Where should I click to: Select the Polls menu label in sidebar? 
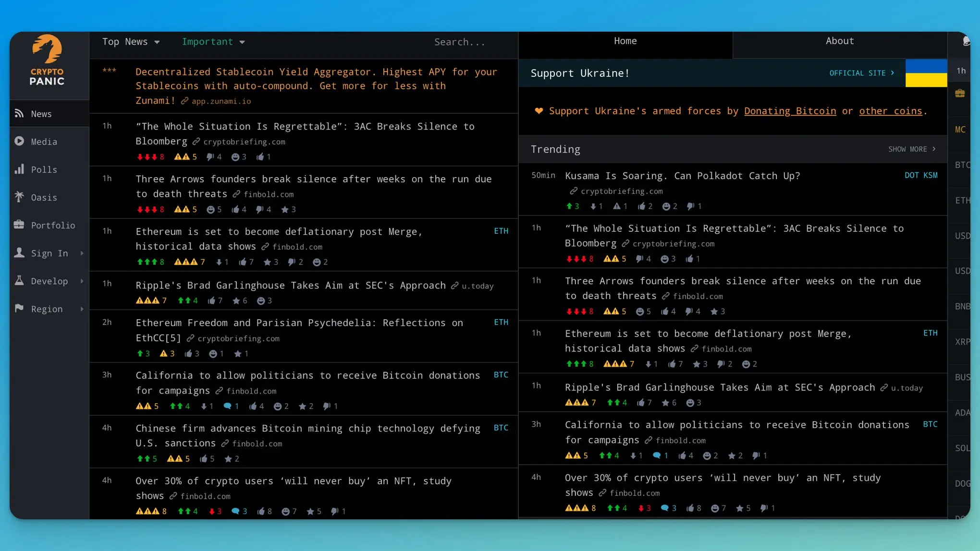click(x=44, y=169)
